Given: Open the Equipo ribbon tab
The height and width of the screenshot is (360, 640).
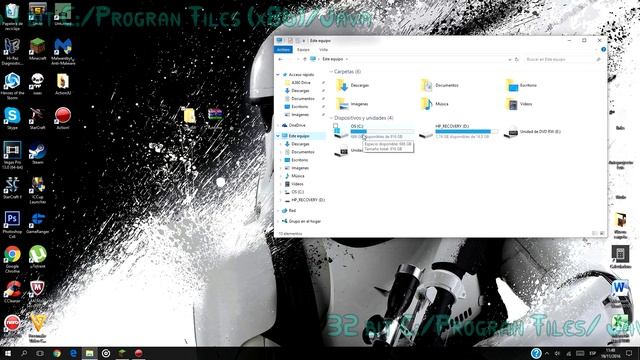Looking at the screenshot, I should (303, 49).
